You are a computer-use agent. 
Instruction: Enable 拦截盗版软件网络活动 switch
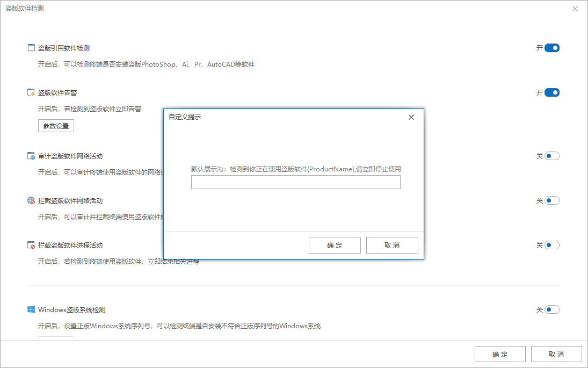tap(551, 200)
